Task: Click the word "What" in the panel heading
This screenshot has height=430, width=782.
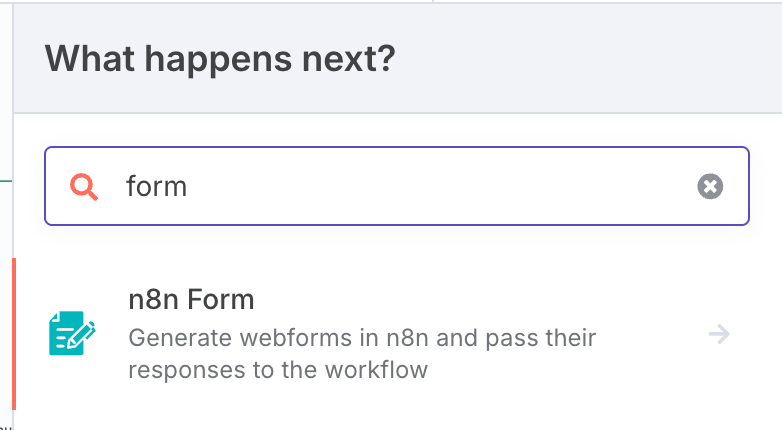Action: click(x=90, y=59)
